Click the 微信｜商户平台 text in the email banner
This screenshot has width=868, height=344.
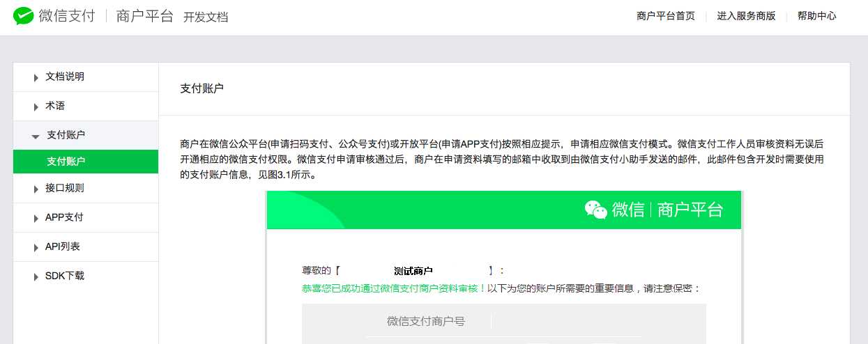coord(667,210)
